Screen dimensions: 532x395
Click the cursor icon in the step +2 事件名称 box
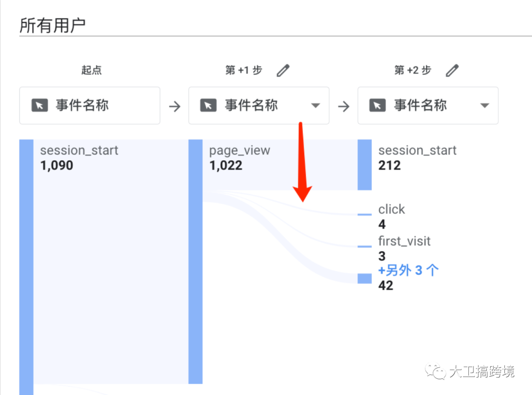tap(377, 106)
